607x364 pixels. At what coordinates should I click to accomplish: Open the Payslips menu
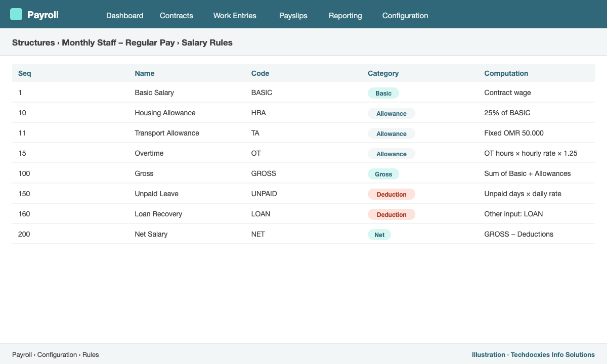[x=293, y=16]
